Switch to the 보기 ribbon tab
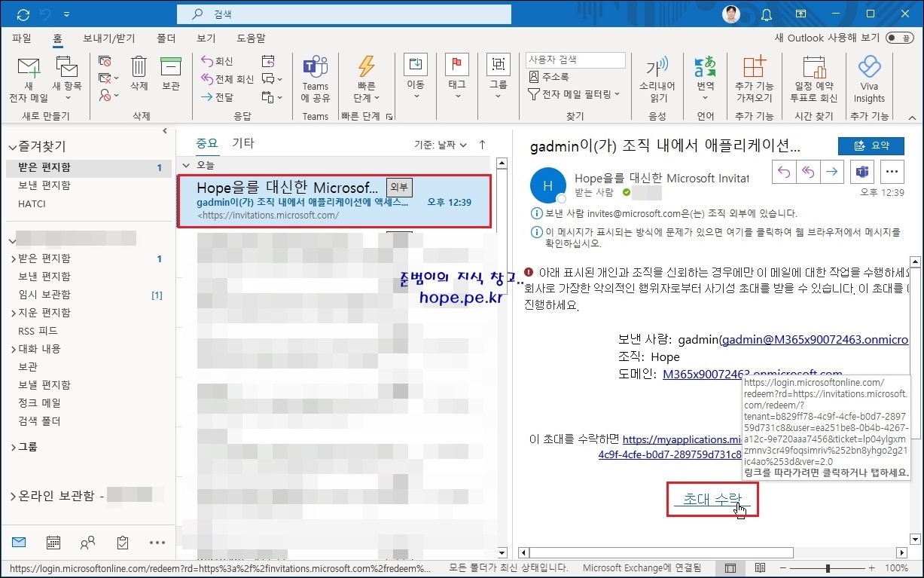The height and width of the screenshot is (578, 924). pyautogui.click(x=206, y=38)
